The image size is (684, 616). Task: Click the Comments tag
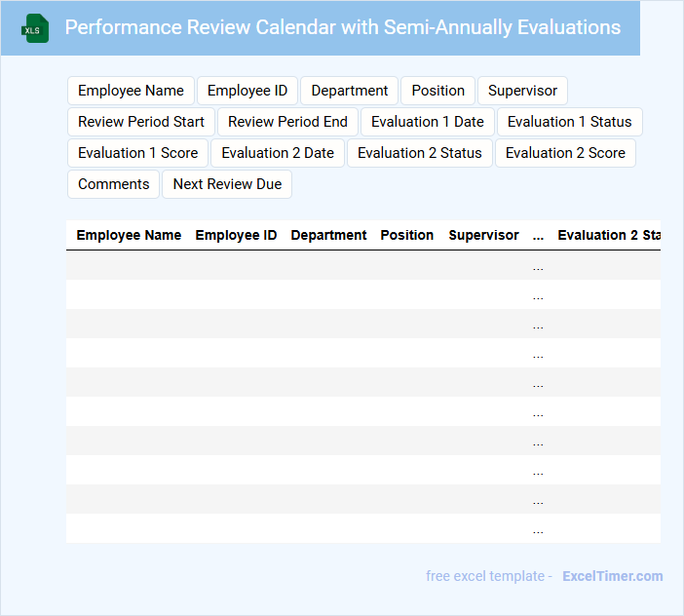pyautogui.click(x=113, y=184)
